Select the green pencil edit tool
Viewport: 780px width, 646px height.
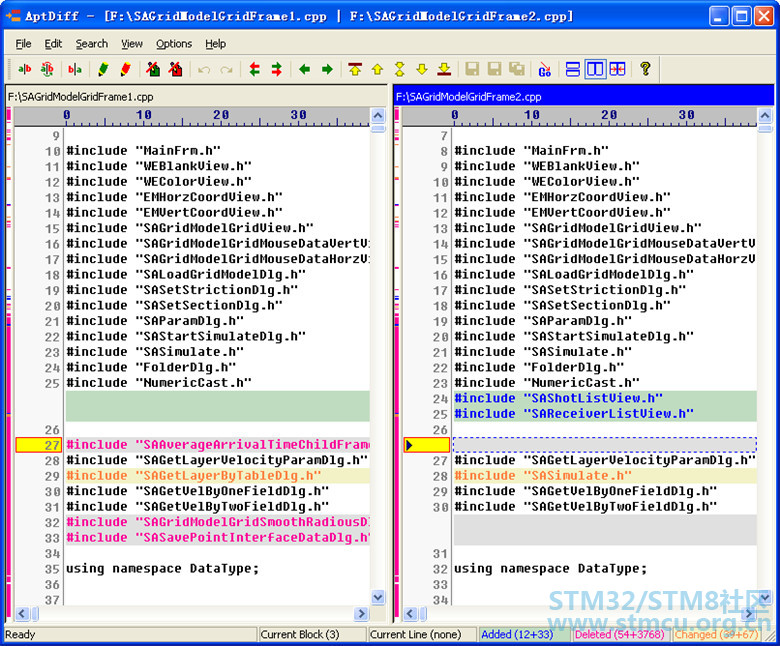[103, 69]
